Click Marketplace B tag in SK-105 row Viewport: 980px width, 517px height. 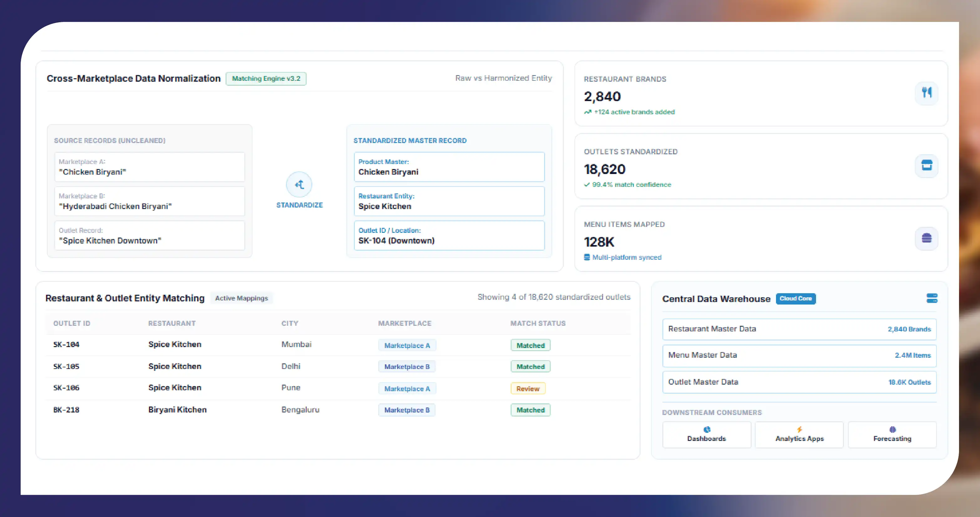tap(407, 366)
